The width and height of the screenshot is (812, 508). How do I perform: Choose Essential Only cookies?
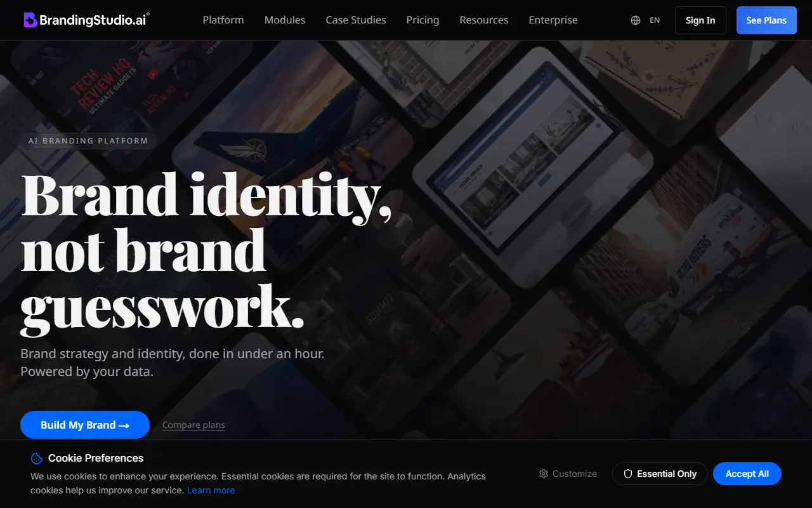click(x=660, y=474)
